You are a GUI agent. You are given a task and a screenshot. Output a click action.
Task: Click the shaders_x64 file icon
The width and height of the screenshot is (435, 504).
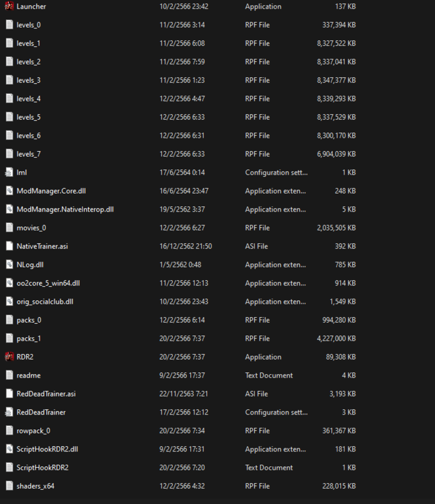(9, 486)
